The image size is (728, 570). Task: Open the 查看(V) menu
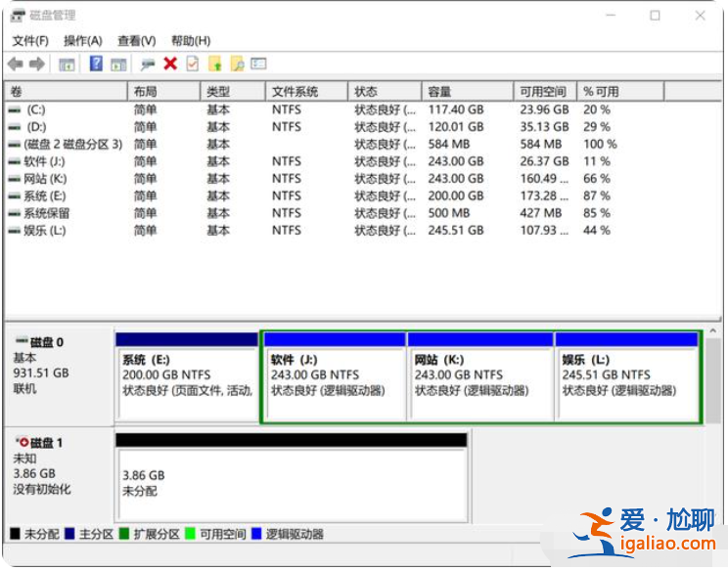click(x=137, y=41)
